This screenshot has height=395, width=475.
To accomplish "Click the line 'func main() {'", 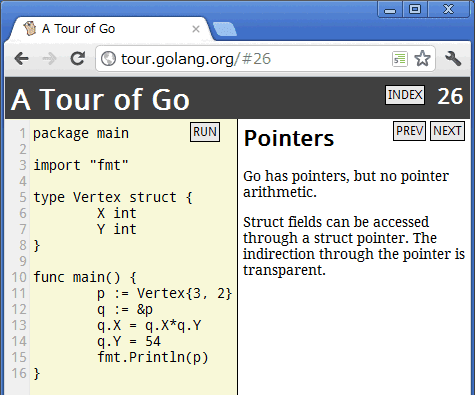I will pyautogui.click(x=85, y=277).
